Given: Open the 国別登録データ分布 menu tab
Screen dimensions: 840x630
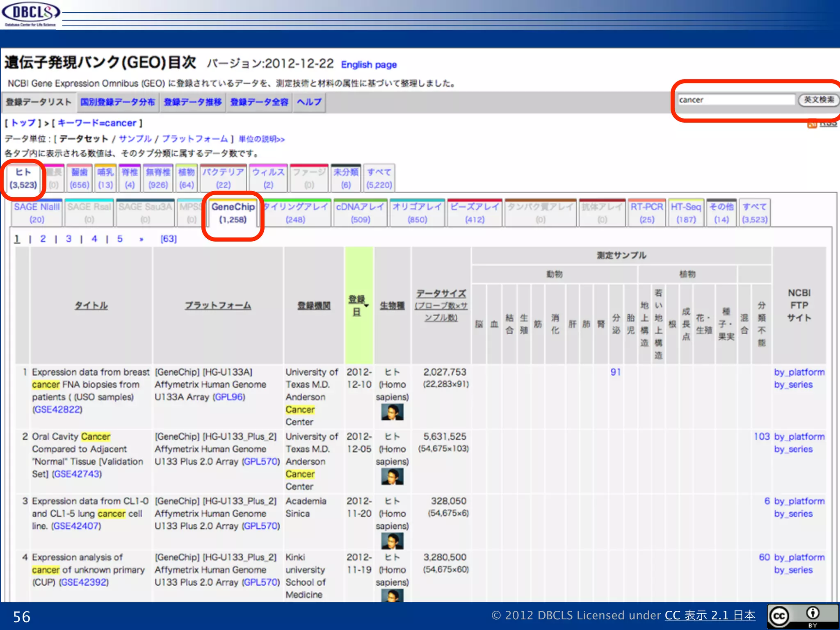Looking at the screenshot, I should 118,102.
